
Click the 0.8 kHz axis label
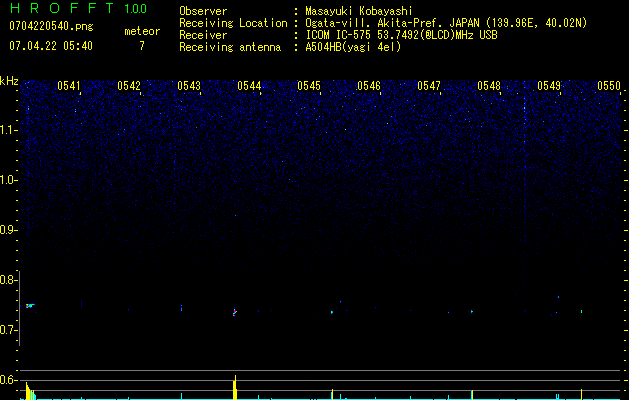point(9,280)
